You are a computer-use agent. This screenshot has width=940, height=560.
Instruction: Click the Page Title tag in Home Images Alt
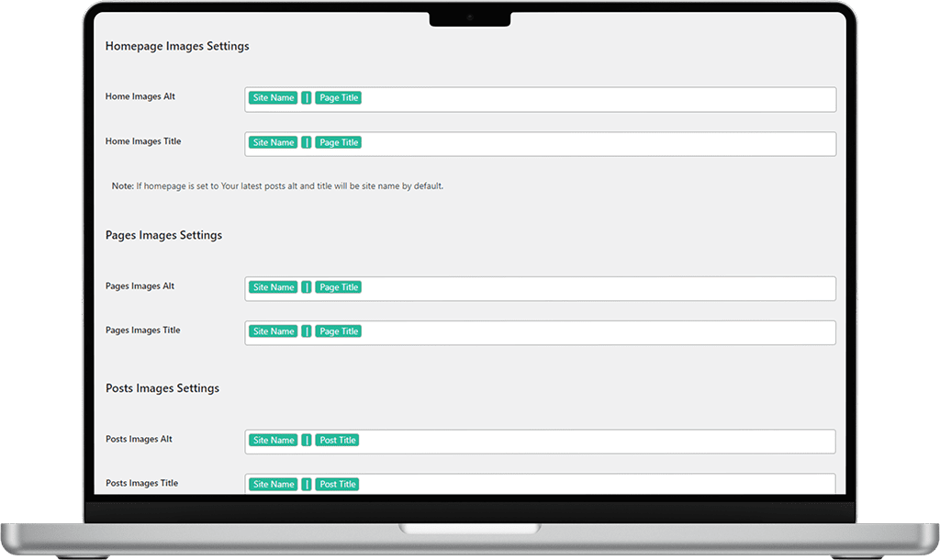pyautogui.click(x=338, y=97)
